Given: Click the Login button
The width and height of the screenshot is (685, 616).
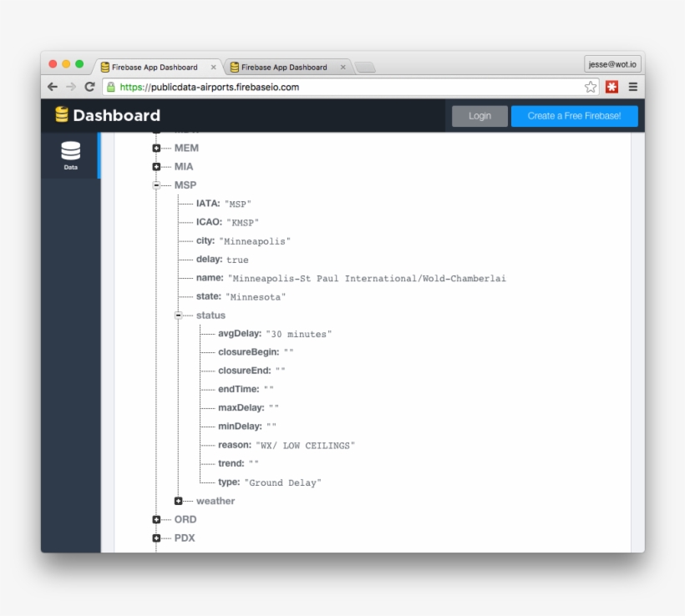Looking at the screenshot, I should [x=479, y=116].
